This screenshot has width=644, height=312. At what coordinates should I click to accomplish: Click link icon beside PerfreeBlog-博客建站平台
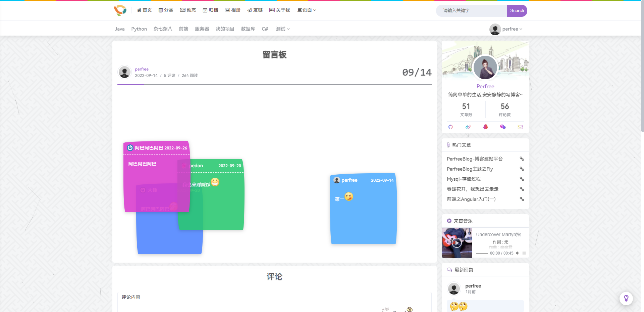[522, 159]
